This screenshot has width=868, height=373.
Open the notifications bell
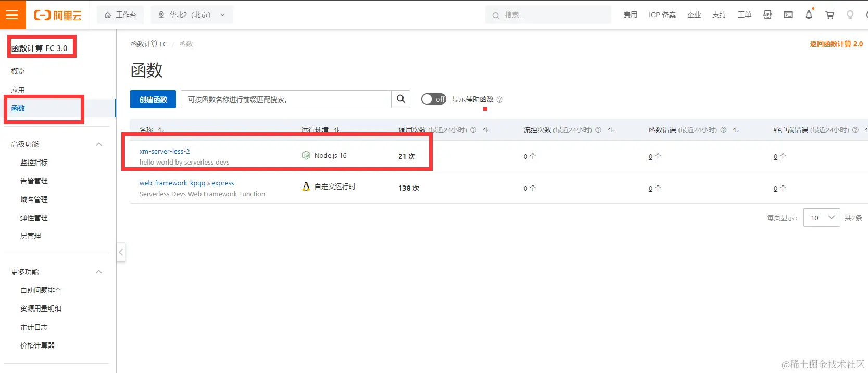[x=809, y=15]
